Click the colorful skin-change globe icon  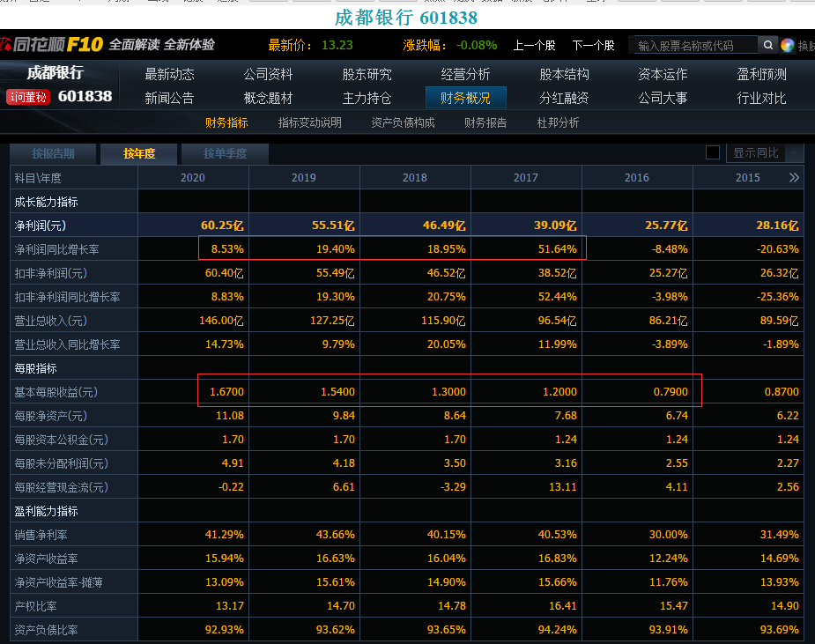(x=787, y=45)
